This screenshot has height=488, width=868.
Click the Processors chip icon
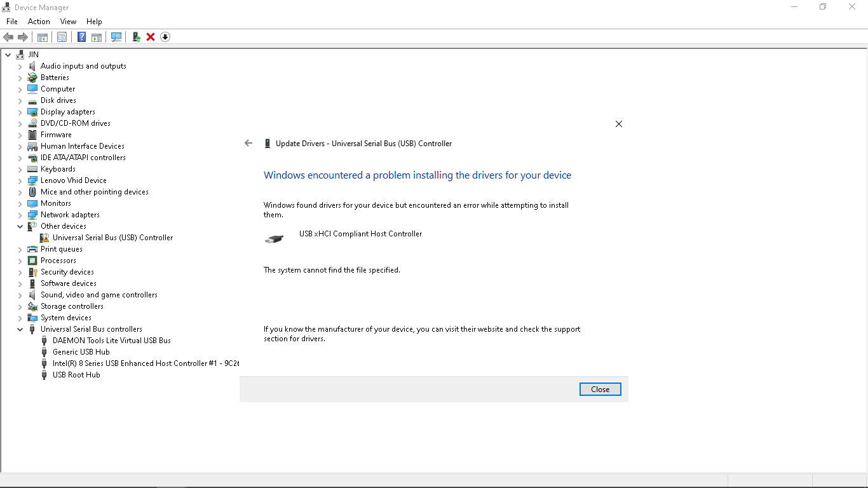point(32,261)
